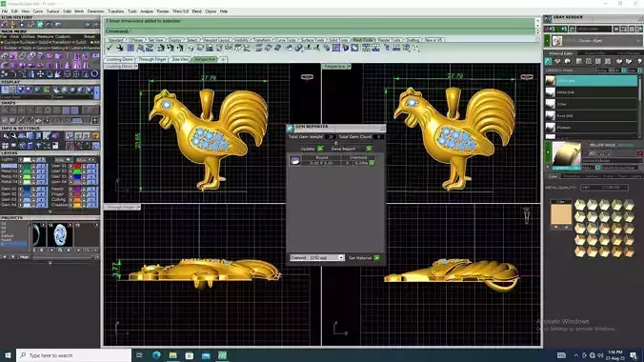This screenshot has height=362, width=644.
Task: Switch to the Curve Tools toolbar tab
Action: (286, 40)
